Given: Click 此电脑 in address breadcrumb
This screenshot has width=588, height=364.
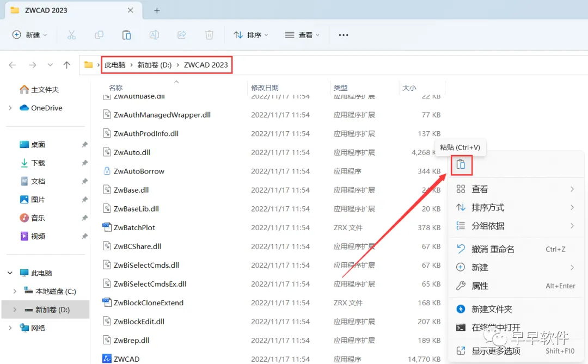Looking at the screenshot, I should pyautogui.click(x=115, y=65).
